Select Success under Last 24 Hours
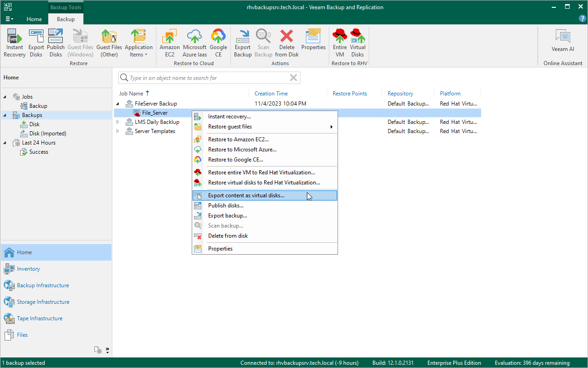This screenshot has height=368, width=588. pos(39,152)
